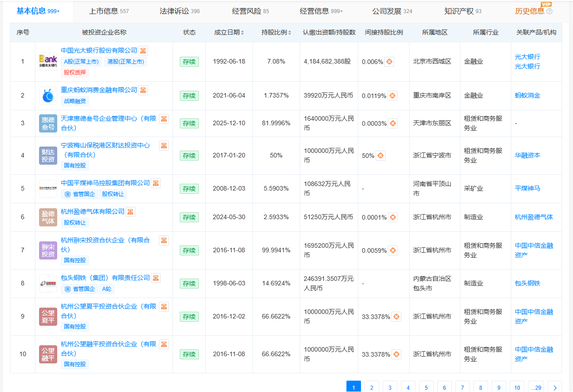Screen dimensions: 573x392
Task: Go to pagination page 5
Action: click(x=426, y=387)
